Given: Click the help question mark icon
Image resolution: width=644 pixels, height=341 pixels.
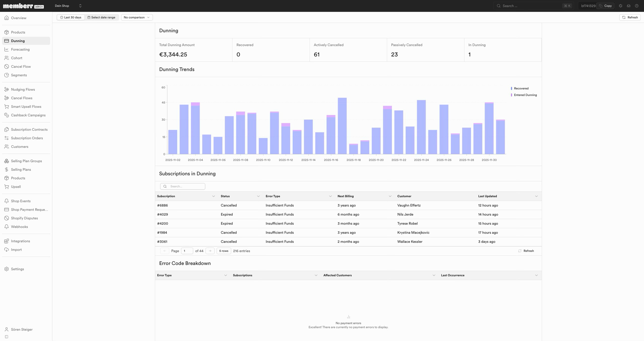Looking at the screenshot, I should pyautogui.click(x=637, y=6).
